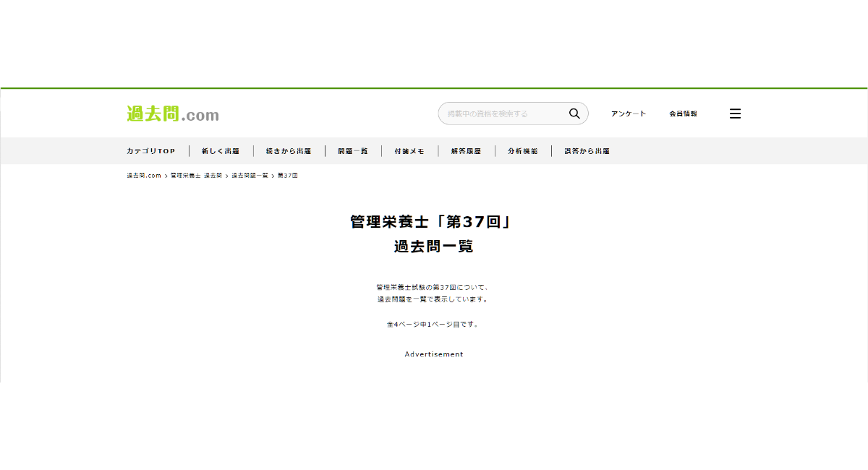Choose 続きから出題 navigation item
The width and height of the screenshot is (868, 470).
289,151
